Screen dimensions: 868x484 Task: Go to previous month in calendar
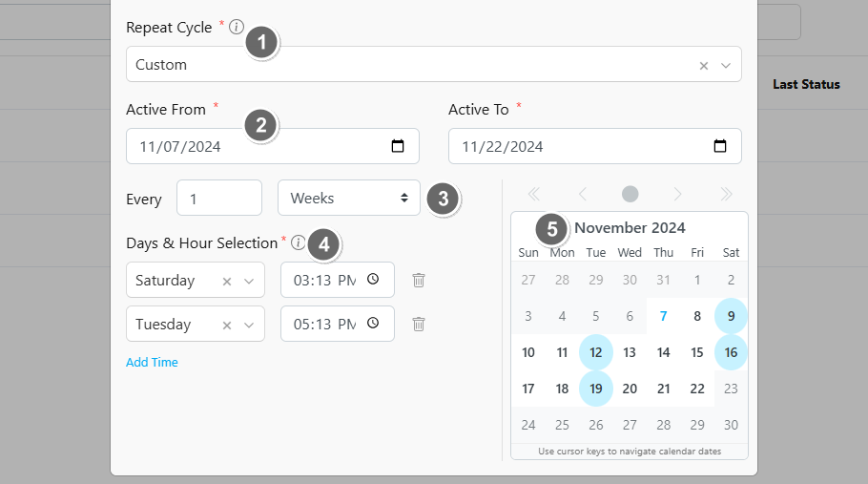[x=582, y=194]
